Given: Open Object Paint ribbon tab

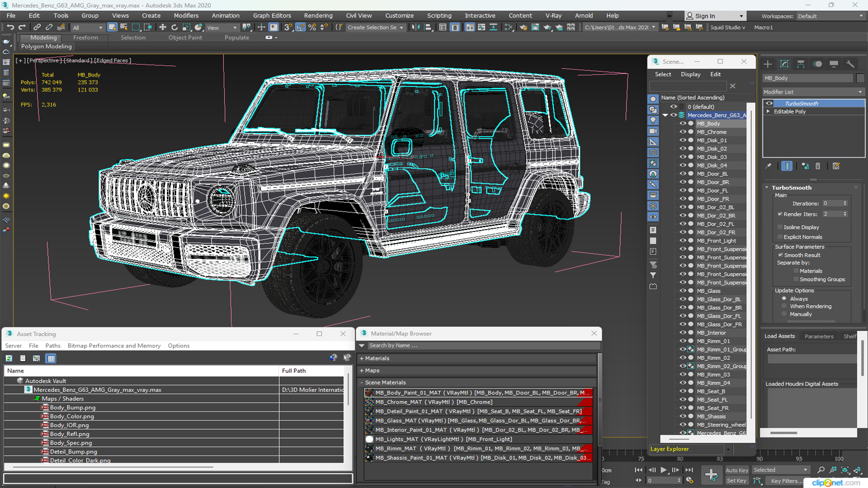Looking at the screenshot, I should coord(185,38).
